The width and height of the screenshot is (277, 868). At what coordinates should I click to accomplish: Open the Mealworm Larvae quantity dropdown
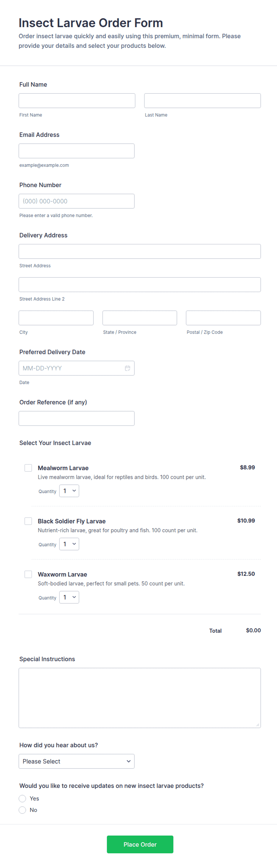69,491
